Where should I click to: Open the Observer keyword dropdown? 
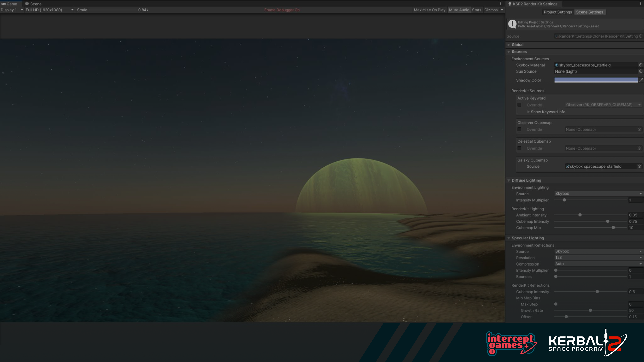click(x=604, y=105)
